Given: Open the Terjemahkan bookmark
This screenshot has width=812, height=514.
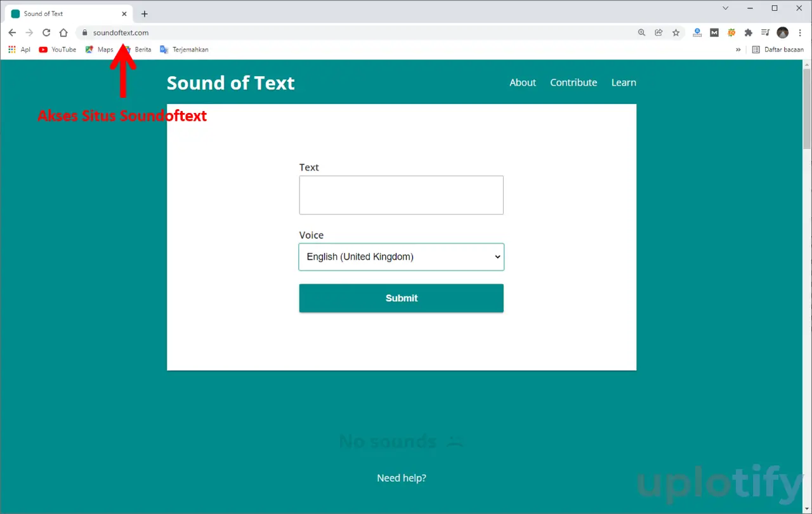Looking at the screenshot, I should click(x=184, y=49).
